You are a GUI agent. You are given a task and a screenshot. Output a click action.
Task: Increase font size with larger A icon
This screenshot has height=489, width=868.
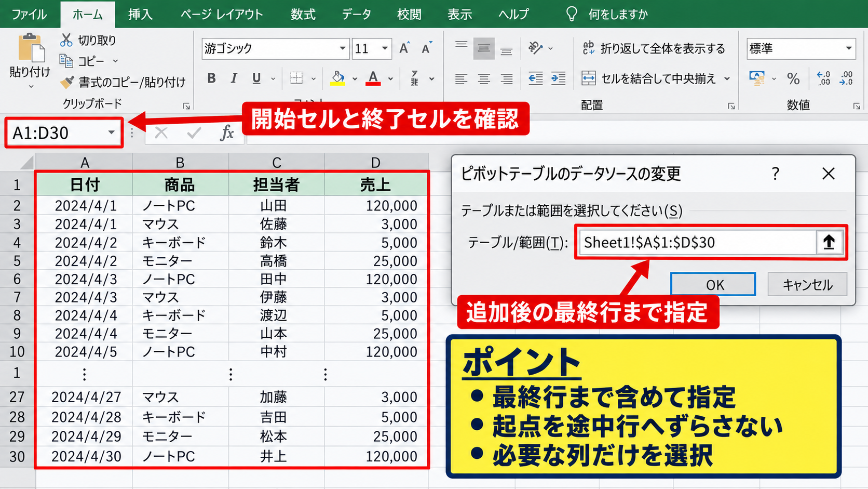click(x=404, y=48)
